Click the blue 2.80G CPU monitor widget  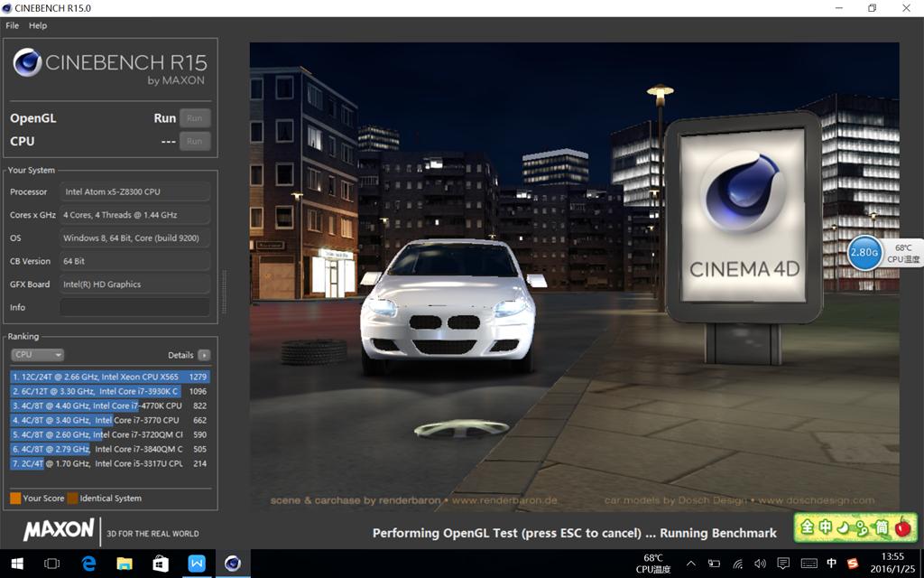coord(864,253)
